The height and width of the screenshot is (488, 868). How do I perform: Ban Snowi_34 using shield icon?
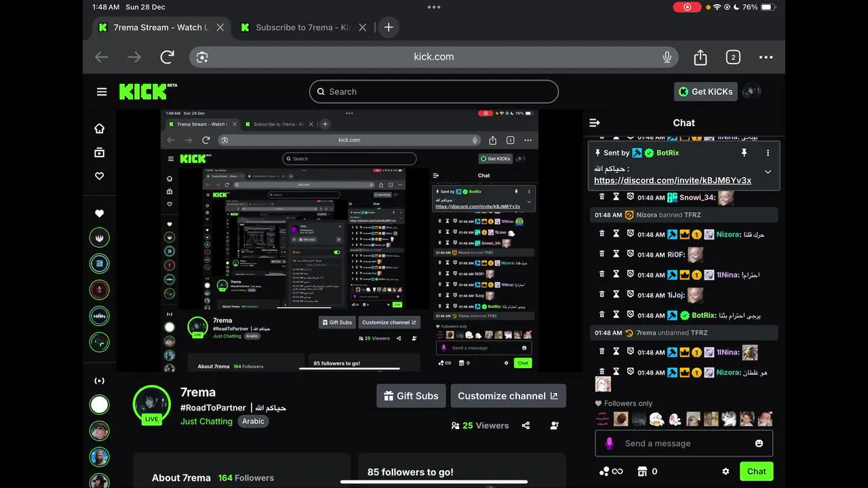pyautogui.click(x=631, y=197)
